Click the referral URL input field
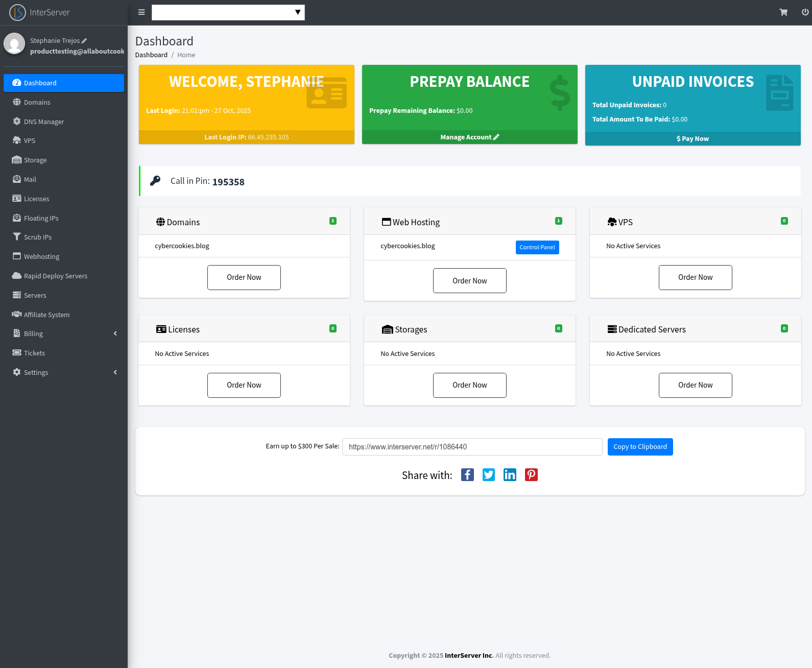 click(x=472, y=447)
